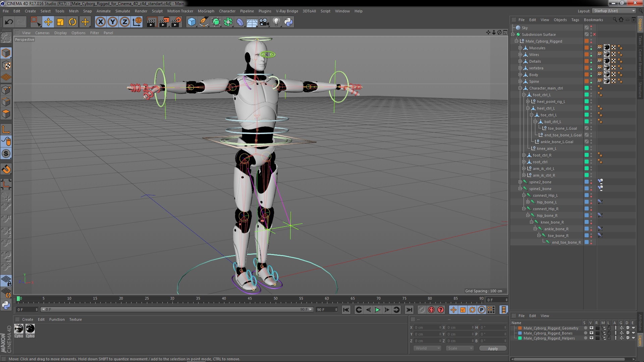Open Edit Render Settings icon

pyautogui.click(x=176, y=22)
